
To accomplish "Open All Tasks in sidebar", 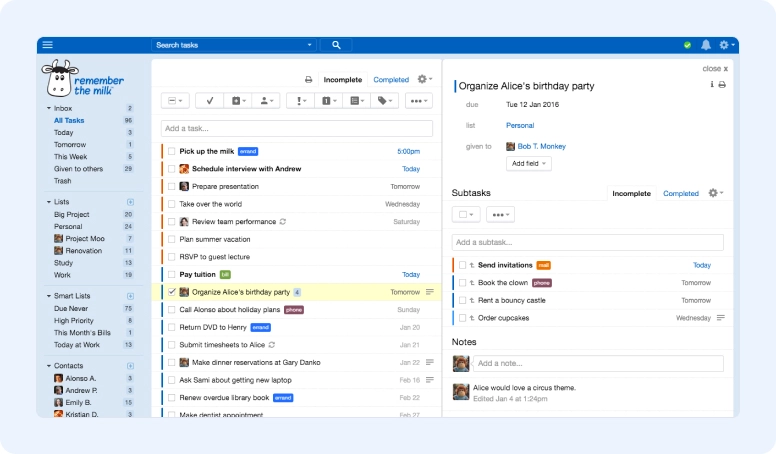I will tap(69, 120).
